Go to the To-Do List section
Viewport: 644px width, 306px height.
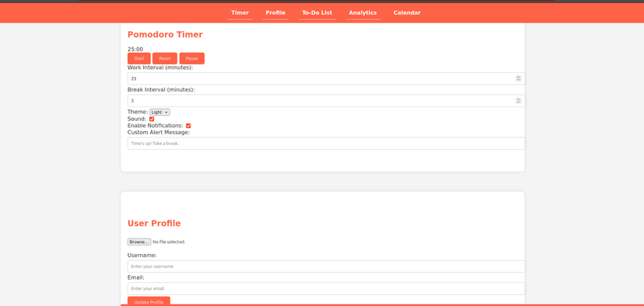pyautogui.click(x=317, y=12)
